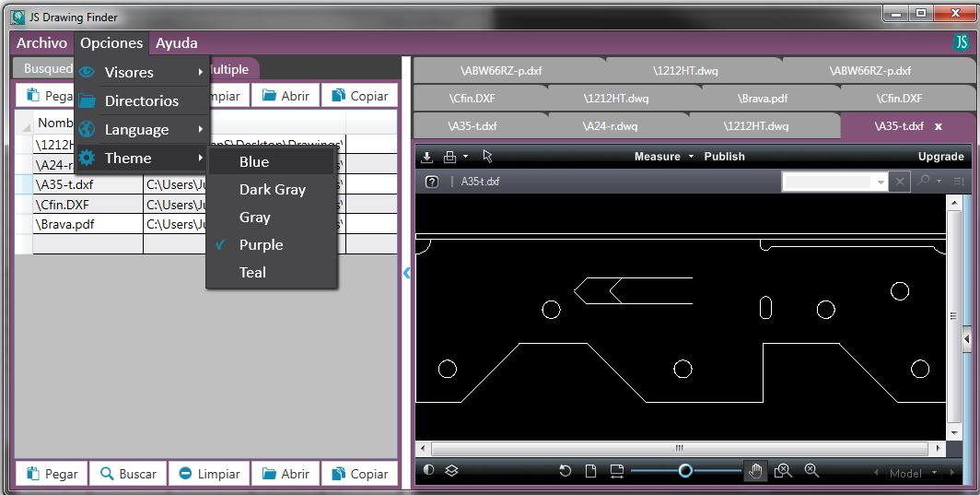Expand the Measure dropdown menu

[663, 157]
